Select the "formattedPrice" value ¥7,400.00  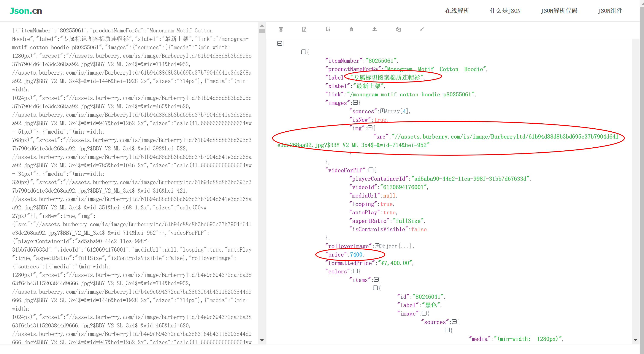click(395, 263)
